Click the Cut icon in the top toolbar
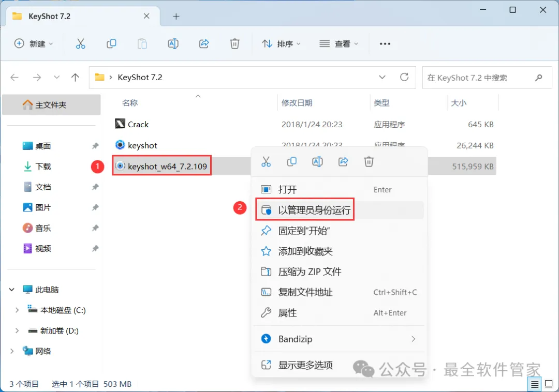Screen dimensions: 559x392 pyautogui.click(x=81, y=44)
